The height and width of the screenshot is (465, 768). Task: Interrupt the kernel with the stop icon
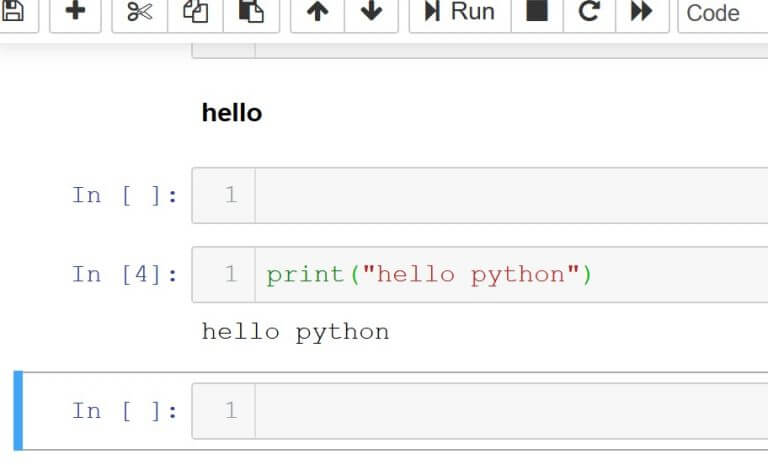537,11
